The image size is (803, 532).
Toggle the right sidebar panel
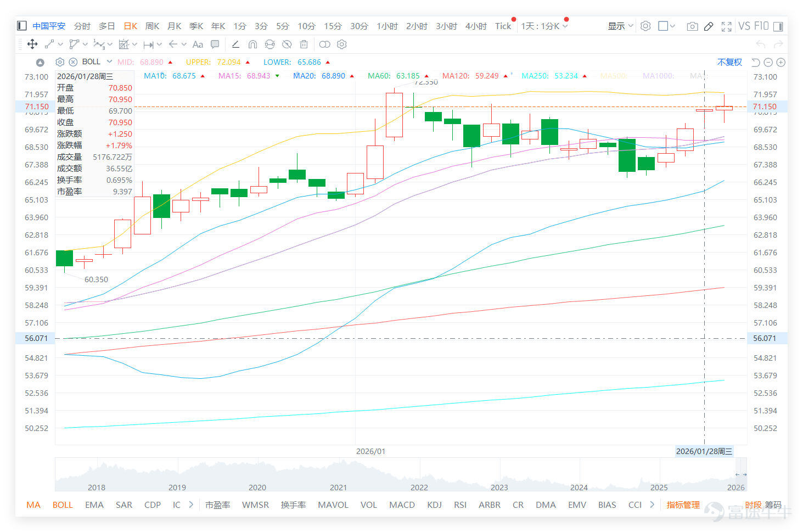[x=778, y=26]
